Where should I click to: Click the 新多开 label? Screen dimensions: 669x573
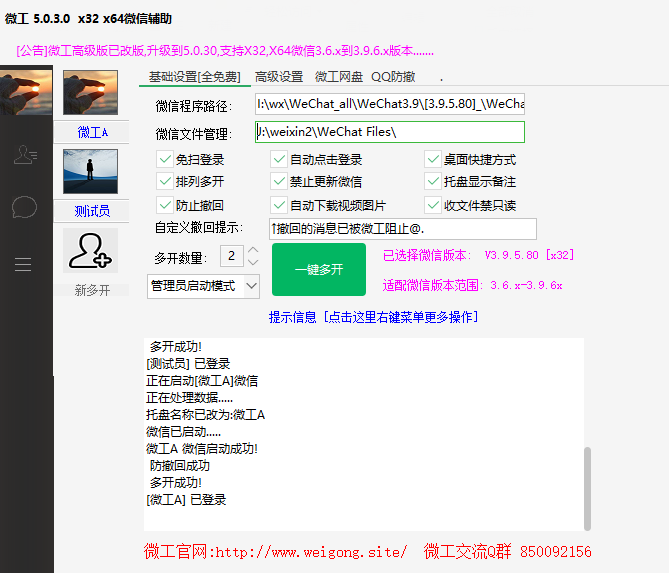click(92, 290)
